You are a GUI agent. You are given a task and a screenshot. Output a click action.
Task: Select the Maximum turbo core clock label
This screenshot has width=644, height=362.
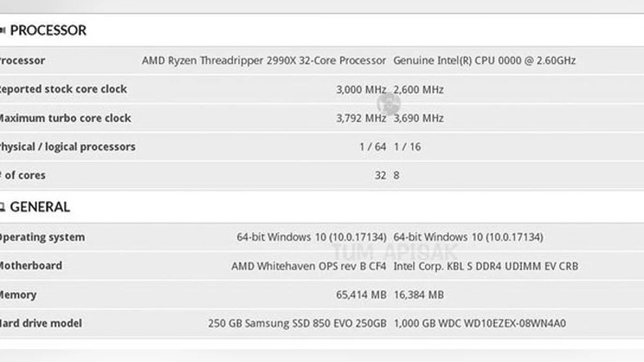coord(64,118)
